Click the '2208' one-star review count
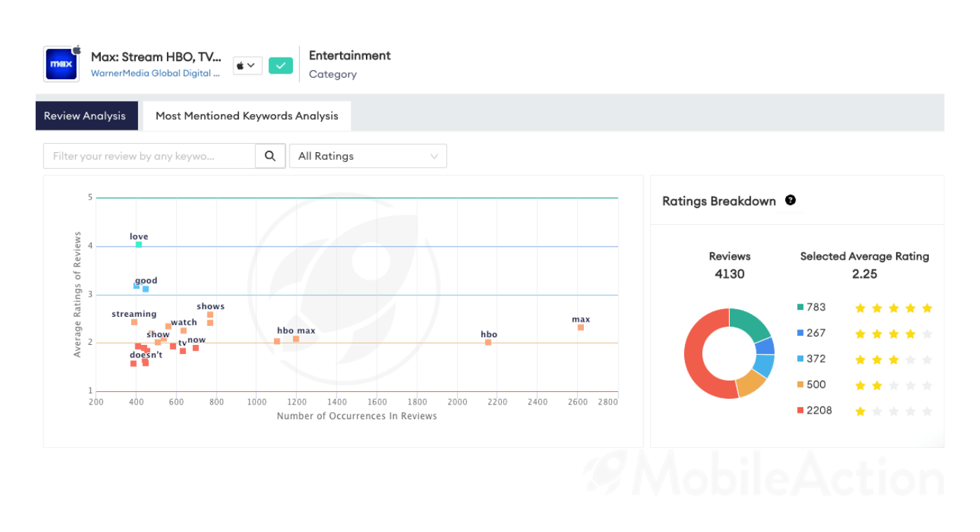Screen dimensions: 980x532 819,411
